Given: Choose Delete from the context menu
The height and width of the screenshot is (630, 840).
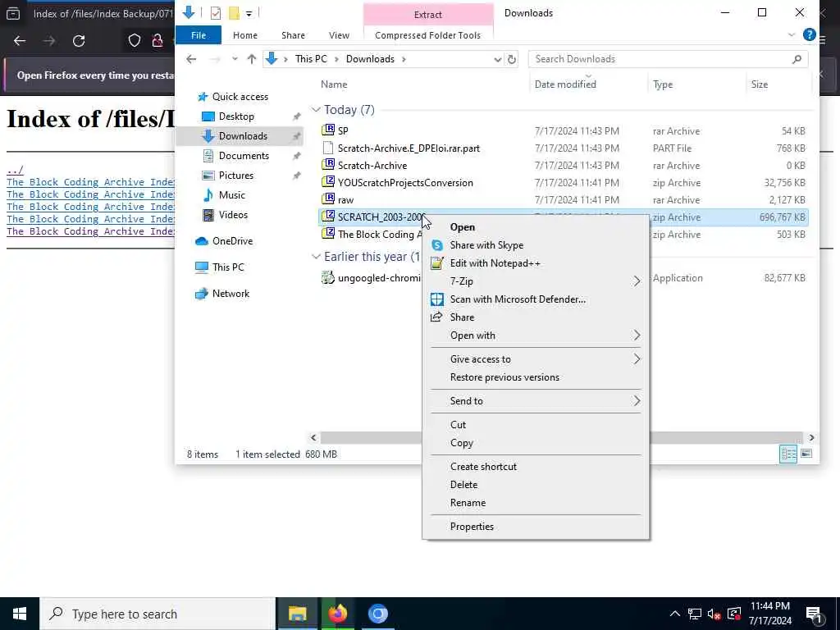Looking at the screenshot, I should (x=463, y=485).
